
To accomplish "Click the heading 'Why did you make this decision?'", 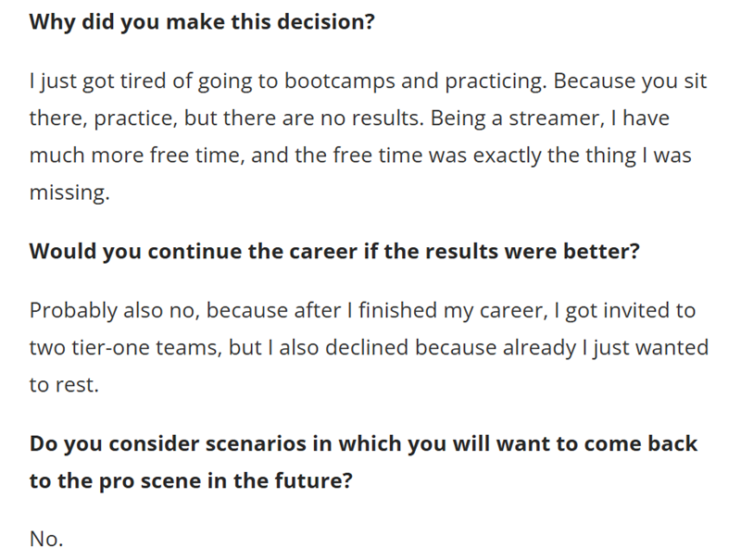I will click(202, 22).
